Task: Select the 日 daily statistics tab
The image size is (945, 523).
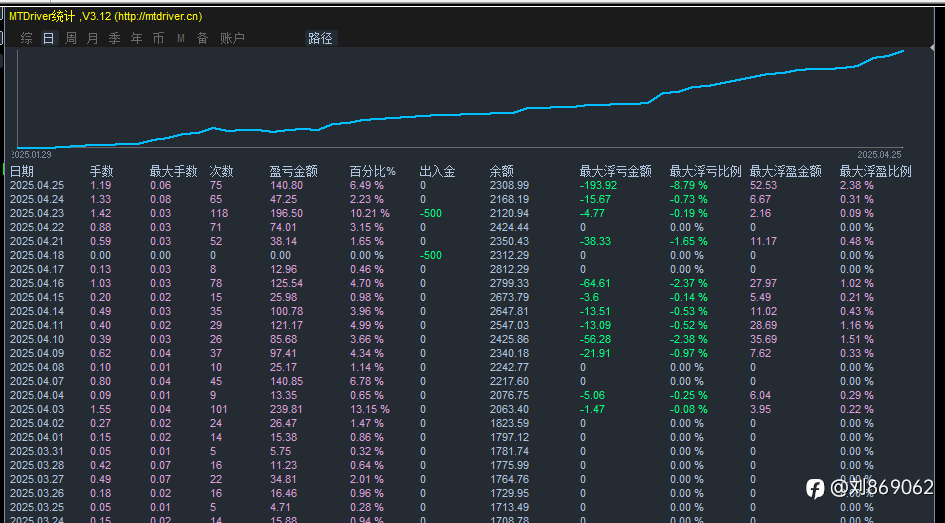Action: [x=48, y=38]
